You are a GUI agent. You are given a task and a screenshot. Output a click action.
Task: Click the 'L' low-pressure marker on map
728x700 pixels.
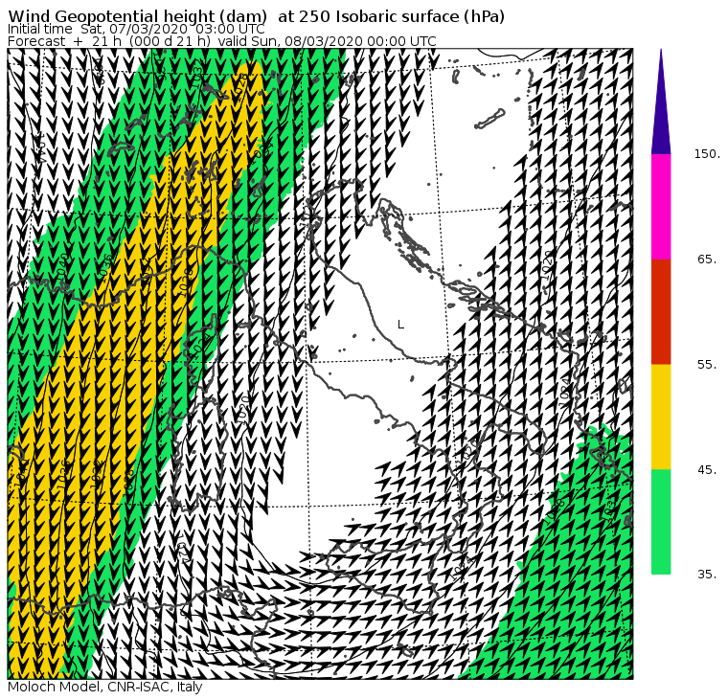pyautogui.click(x=401, y=325)
